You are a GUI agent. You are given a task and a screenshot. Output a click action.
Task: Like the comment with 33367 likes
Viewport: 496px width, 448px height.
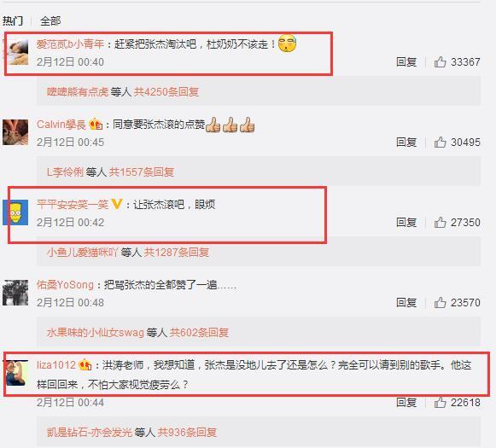[440, 61]
